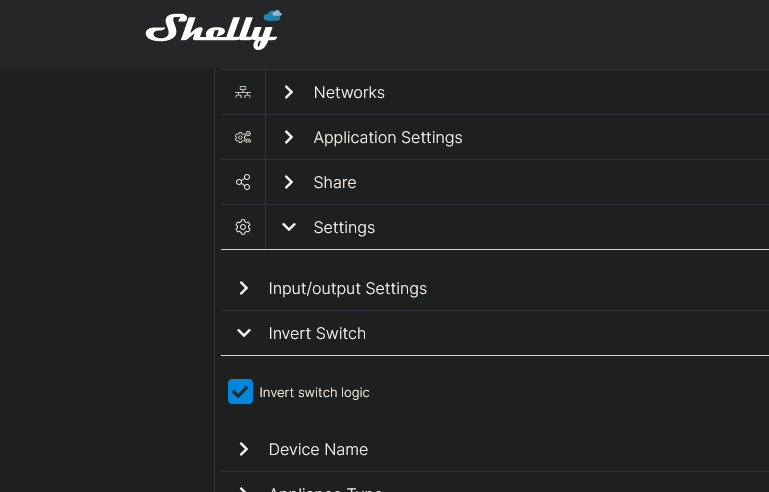The image size is (769, 492).
Task: Collapse the Settings chevron arrow
Action: coord(289,227)
